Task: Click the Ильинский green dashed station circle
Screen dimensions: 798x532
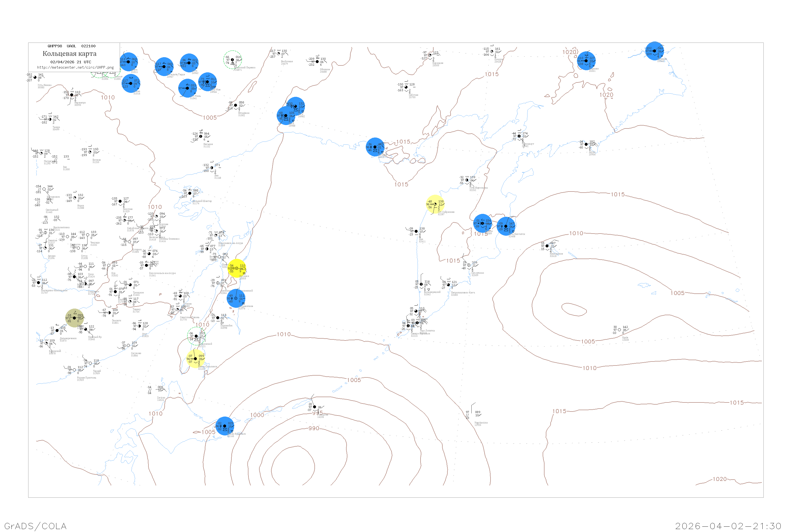Action: click(196, 336)
